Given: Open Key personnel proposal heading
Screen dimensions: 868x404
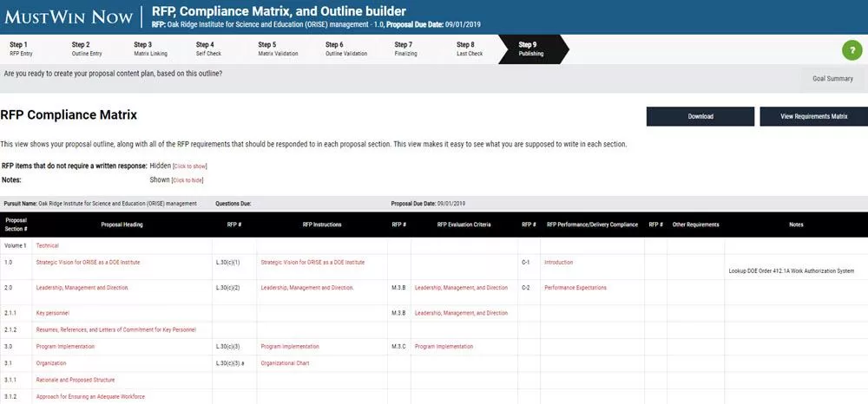Looking at the screenshot, I should [x=52, y=313].
